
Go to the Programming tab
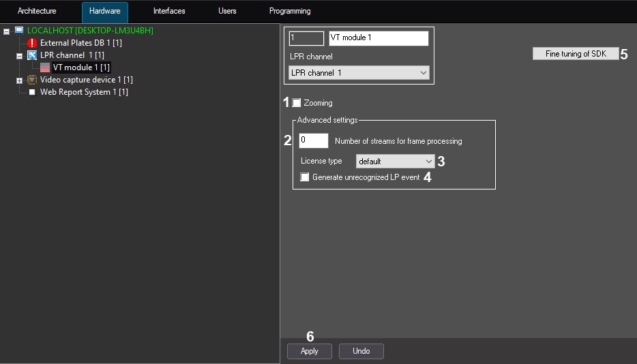pyautogui.click(x=290, y=12)
